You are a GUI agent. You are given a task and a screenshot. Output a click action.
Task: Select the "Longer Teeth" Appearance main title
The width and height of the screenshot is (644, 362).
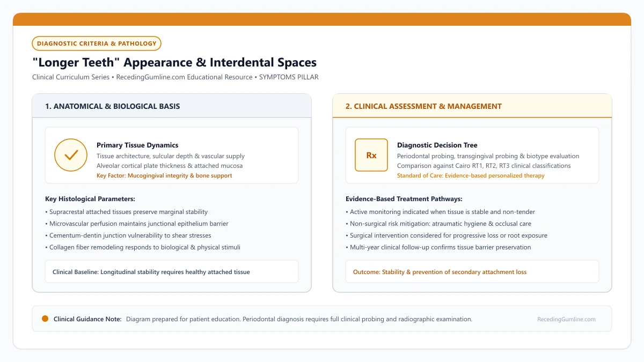click(174, 62)
